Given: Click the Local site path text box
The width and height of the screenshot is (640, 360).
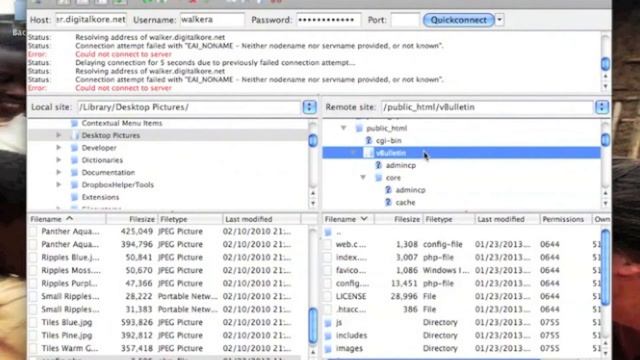Looking at the screenshot, I should pos(189,107).
